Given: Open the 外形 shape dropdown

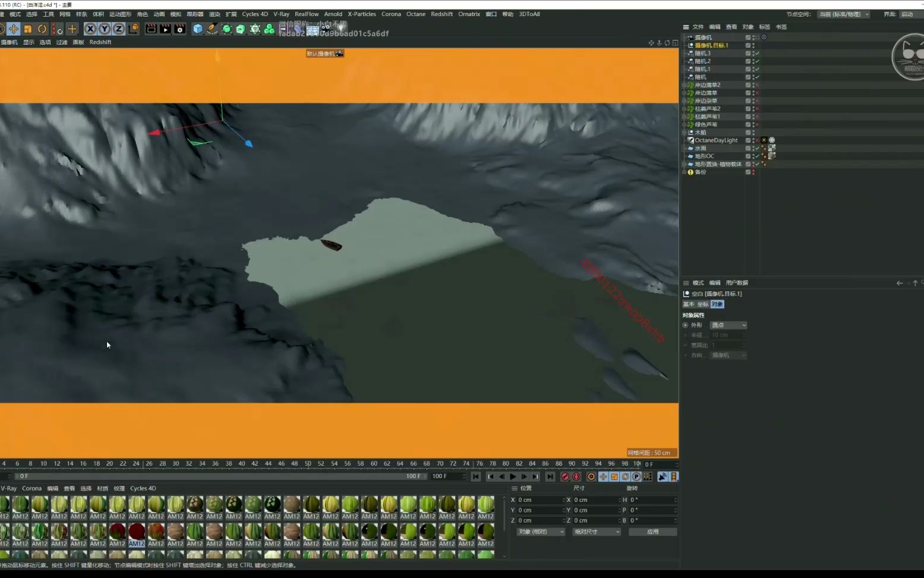Looking at the screenshot, I should point(729,325).
